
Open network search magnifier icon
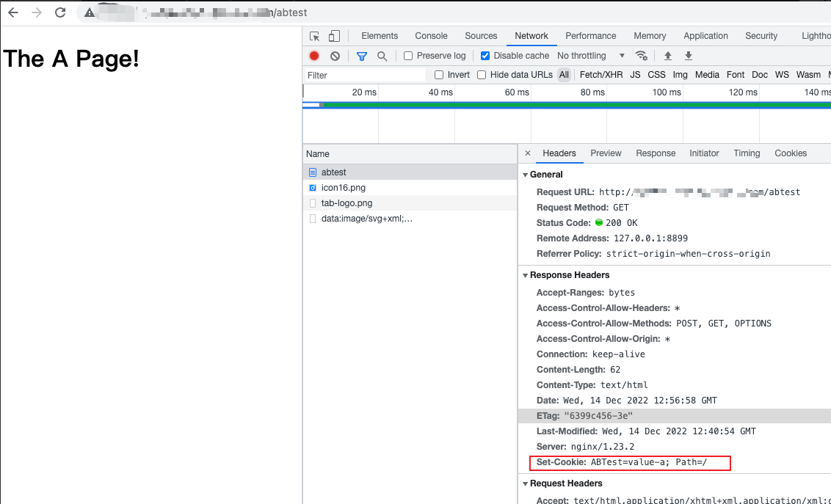point(382,56)
